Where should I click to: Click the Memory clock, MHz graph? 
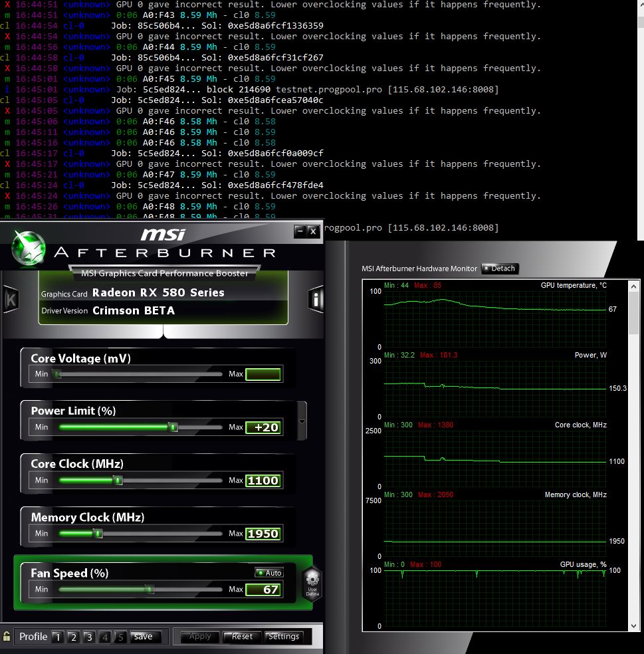(495, 528)
